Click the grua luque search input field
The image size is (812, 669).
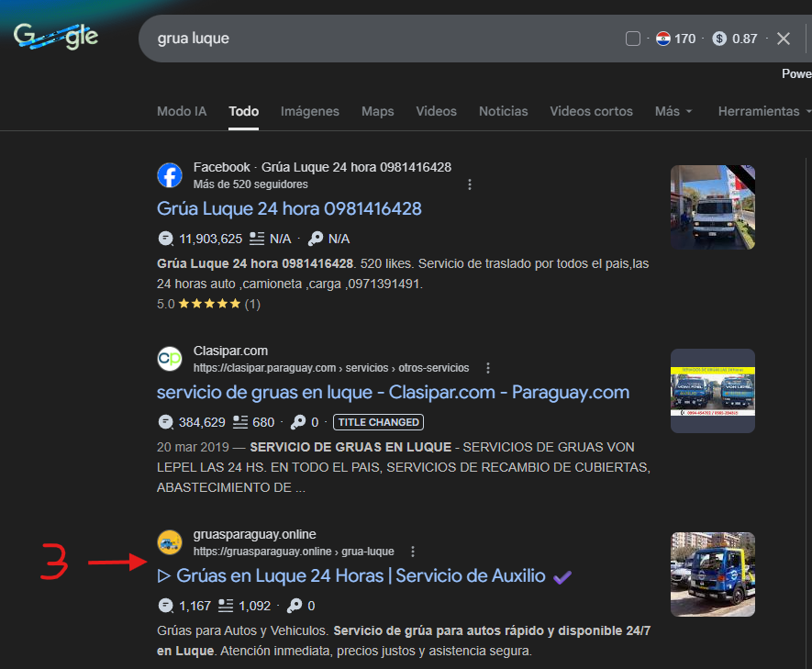click(x=367, y=39)
